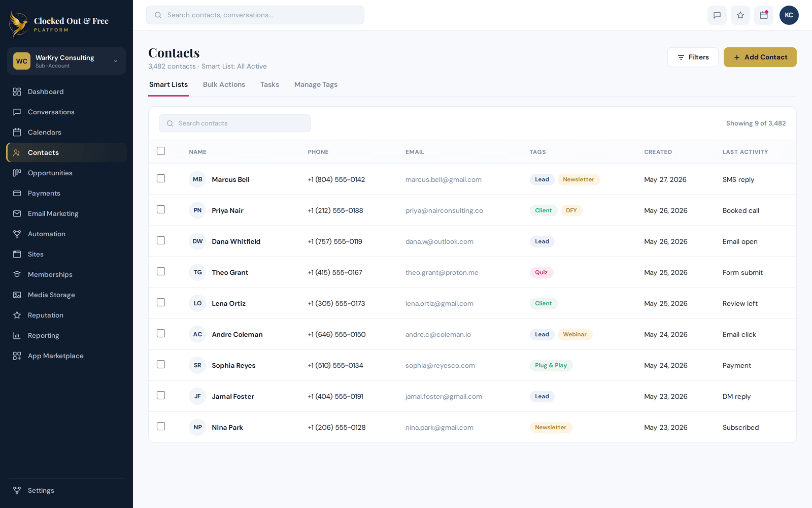
Task: Click the Media Storage image icon
Action: (17, 295)
